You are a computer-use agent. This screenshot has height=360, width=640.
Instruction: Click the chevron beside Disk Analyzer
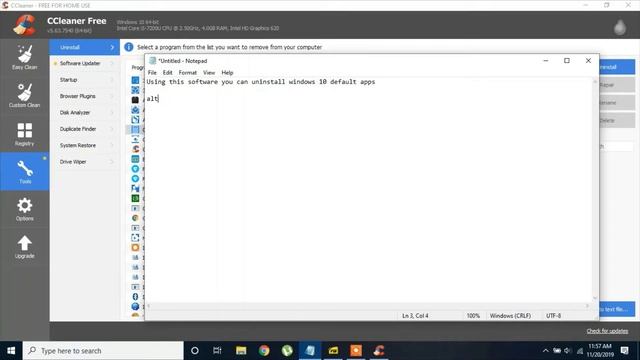(x=112, y=113)
